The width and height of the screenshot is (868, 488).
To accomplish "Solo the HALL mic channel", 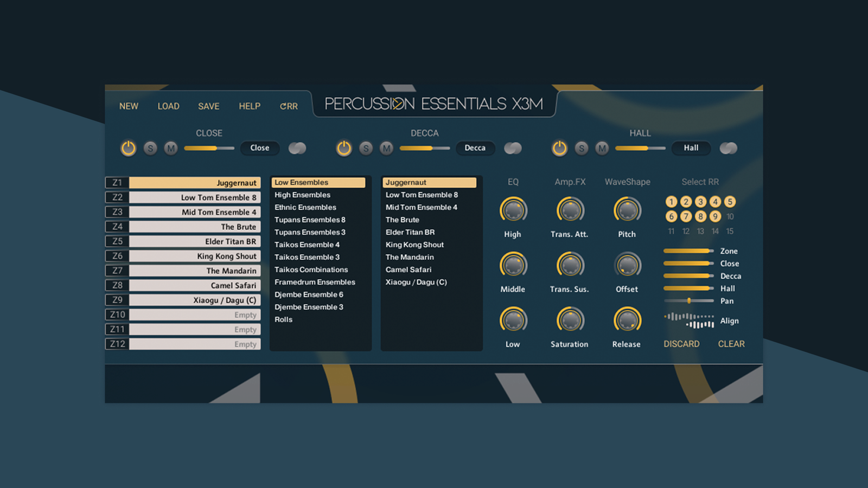I will 582,148.
